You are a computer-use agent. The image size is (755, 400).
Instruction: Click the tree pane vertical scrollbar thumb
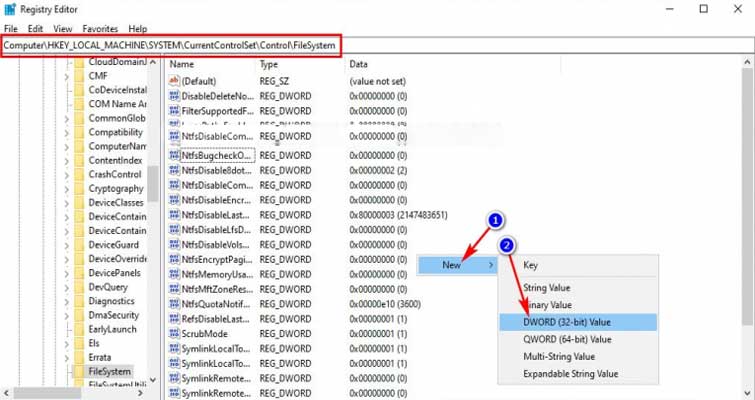[x=153, y=183]
